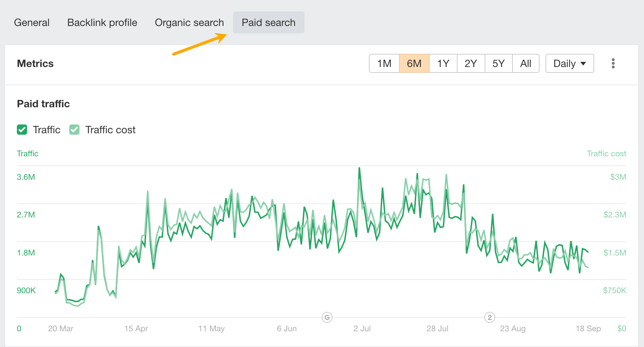Switch to the General tab
644x347 pixels.
pos(32,22)
